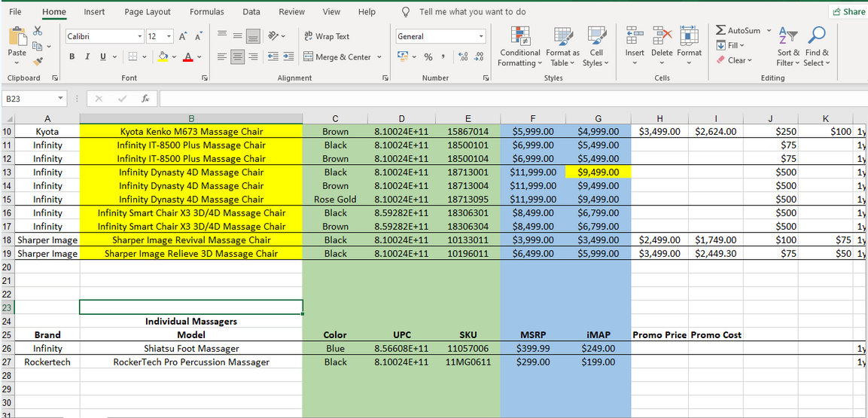Open Conditional Formatting menu

519,47
